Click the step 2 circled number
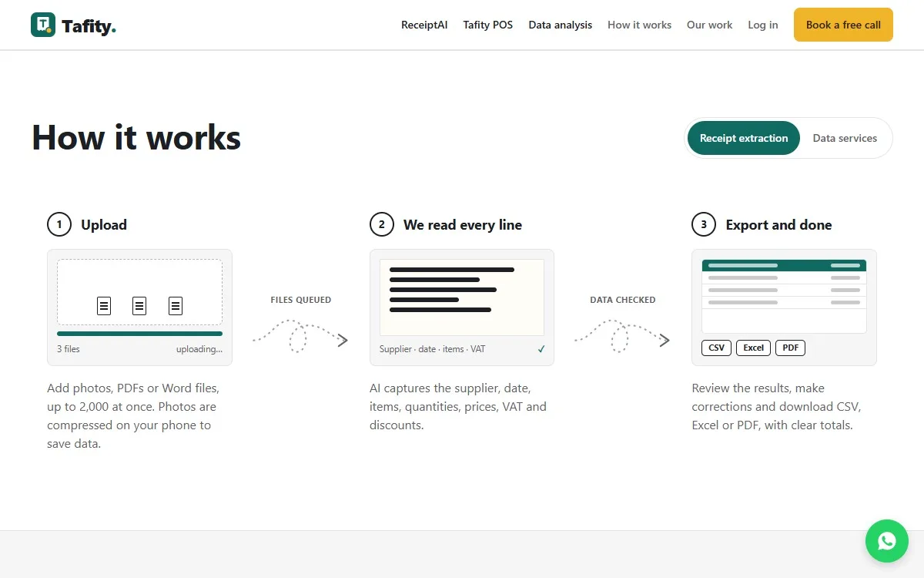 382,225
